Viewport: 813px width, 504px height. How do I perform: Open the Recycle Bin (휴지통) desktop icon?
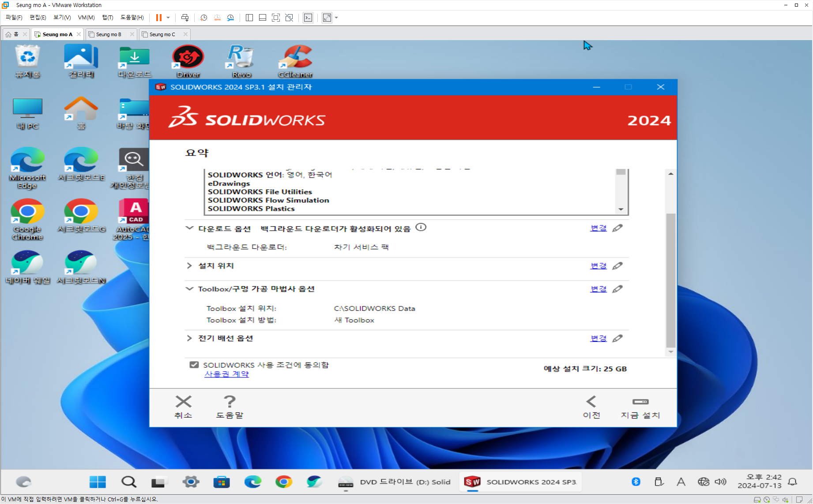pos(27,62)
